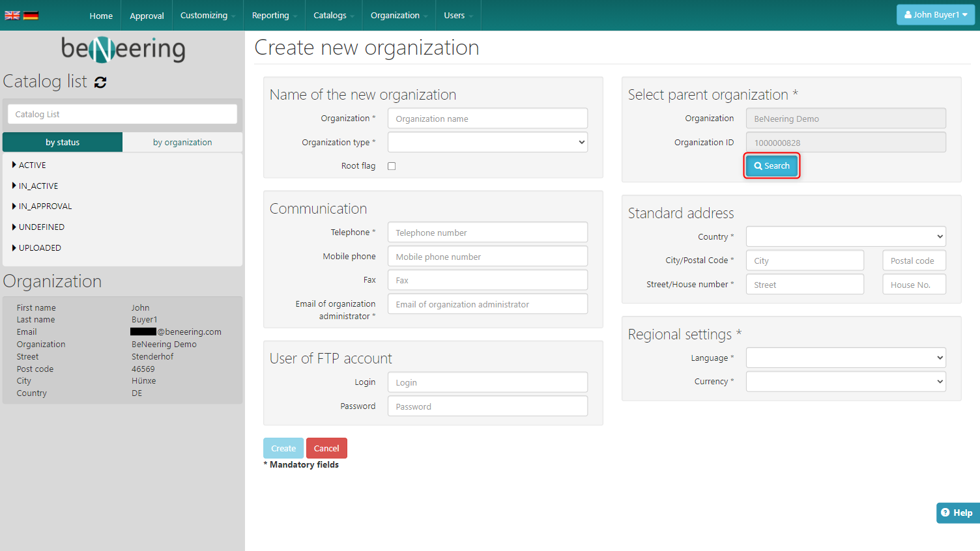This screenshot has height=551, width=980.
Task: Refresh the Catalog list
Action: point(100,82)
